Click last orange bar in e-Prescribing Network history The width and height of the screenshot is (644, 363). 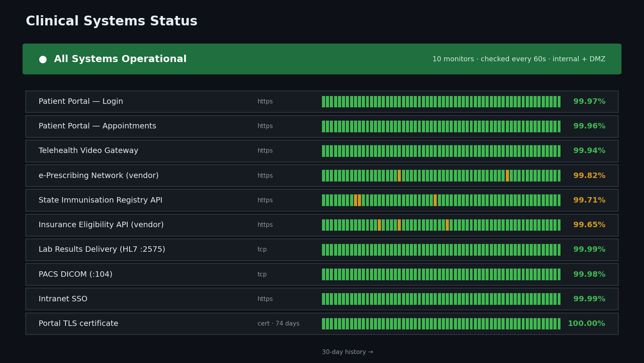point(507,176)
